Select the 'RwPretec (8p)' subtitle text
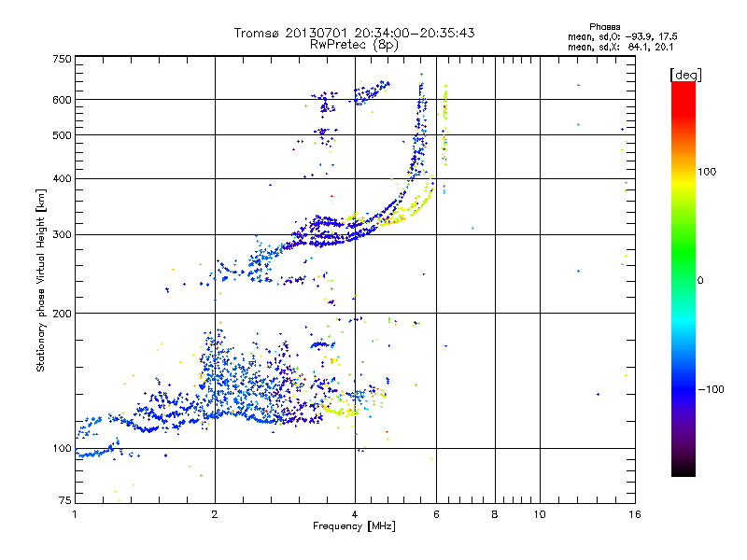The height and width of the screenshot is (560, 747). pyautogui.click(x=354, y=45)
